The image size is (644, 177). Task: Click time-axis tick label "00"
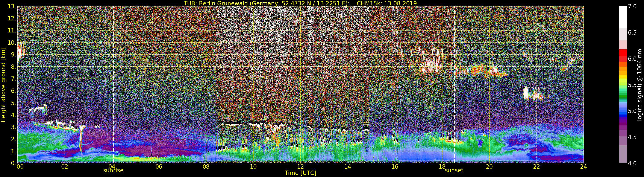[20, 167]
